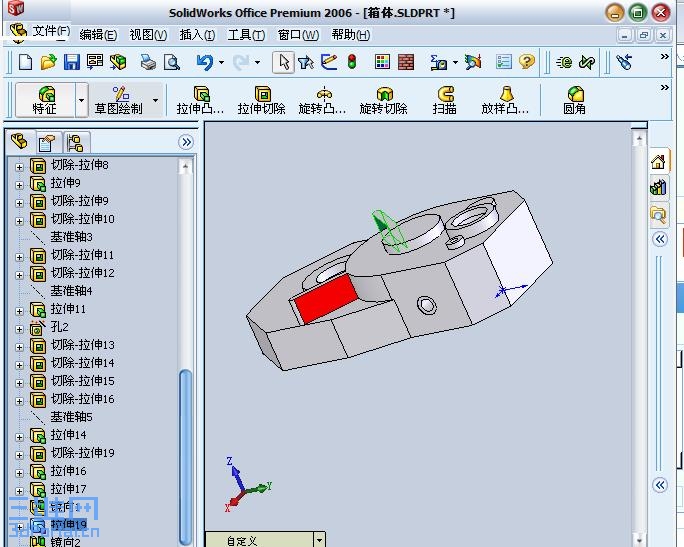
Task: Select 切除-拉伸19 in the feature tree
Action: [82, 453]
